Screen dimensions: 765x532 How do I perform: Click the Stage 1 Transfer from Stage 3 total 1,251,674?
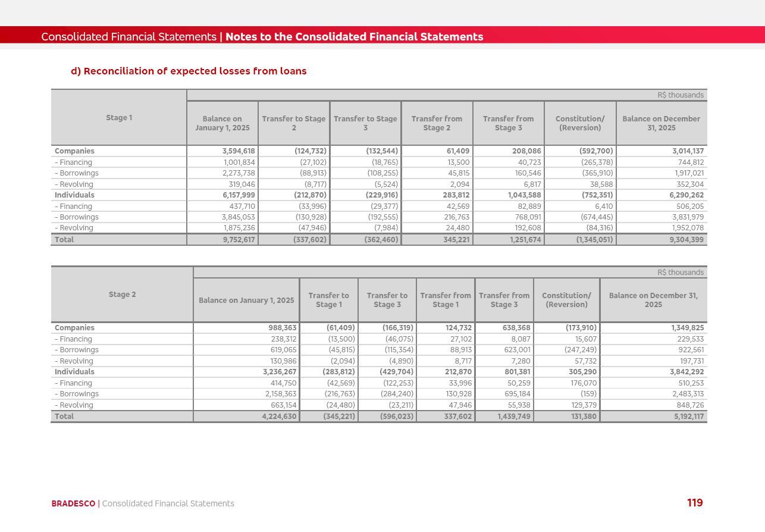coord(521,240)
